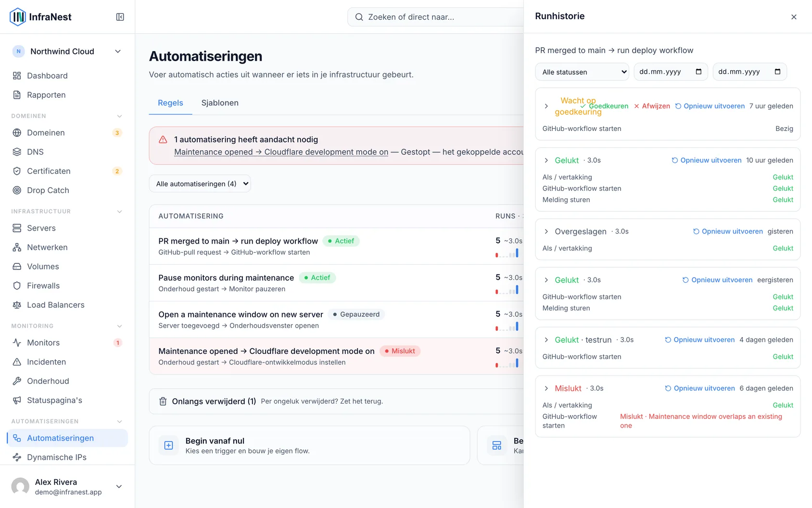This screenshot has width=812, height=508.
Task: Select Automatiseringen in the sidebar
Action: (x=67, y=438)
